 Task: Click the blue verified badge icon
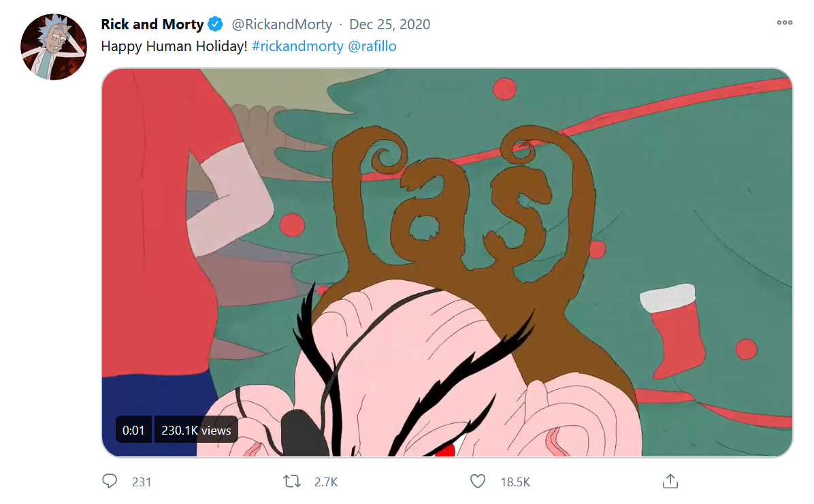[x=216, y=24]
